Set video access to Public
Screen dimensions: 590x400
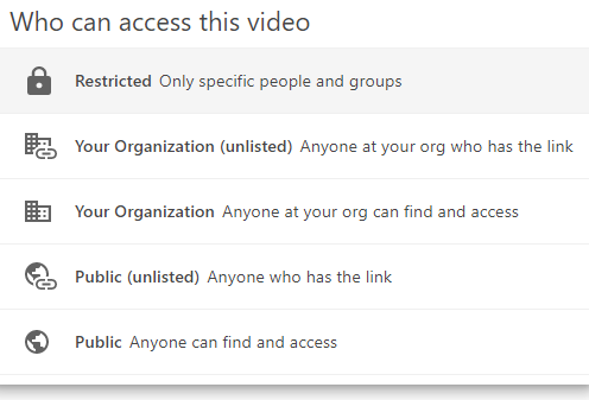point(295,342)
